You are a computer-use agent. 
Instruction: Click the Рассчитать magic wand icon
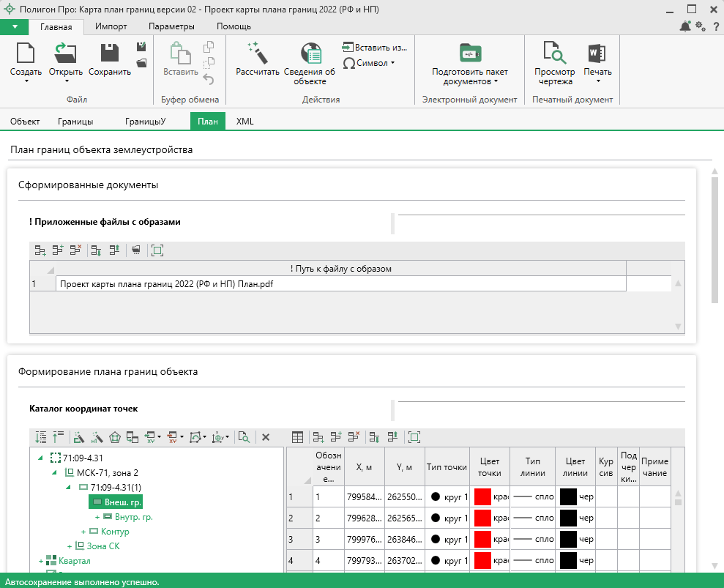[257, 53]
